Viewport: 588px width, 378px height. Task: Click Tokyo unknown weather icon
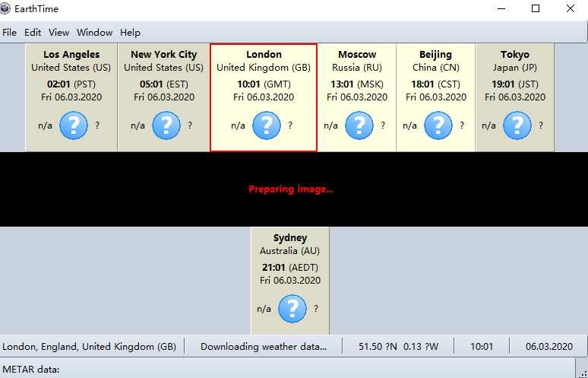[x=517, y=125]
